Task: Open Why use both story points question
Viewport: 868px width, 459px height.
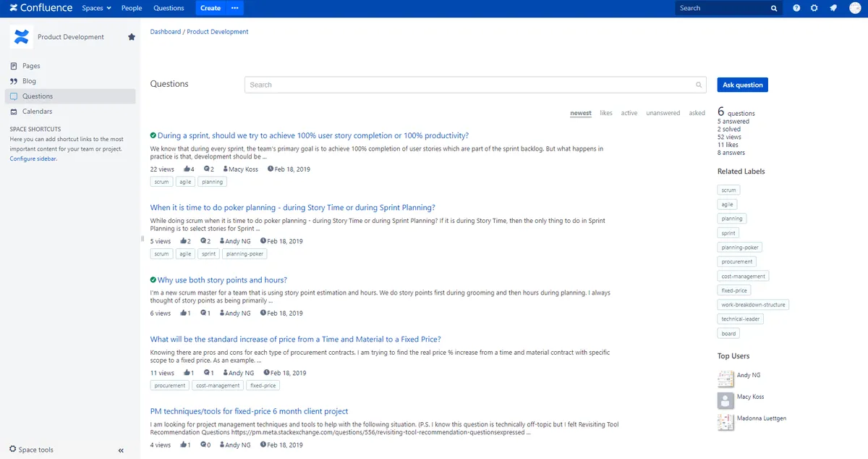Action: (222, 280)
